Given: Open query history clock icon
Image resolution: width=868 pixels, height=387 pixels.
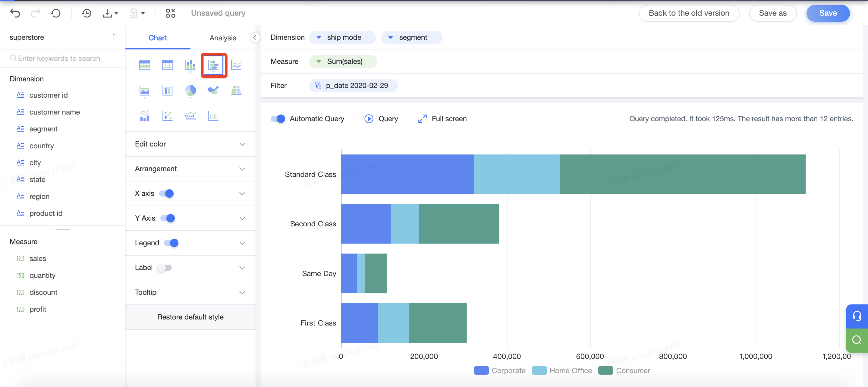Looking at the screenshot, I should [86, 13].
